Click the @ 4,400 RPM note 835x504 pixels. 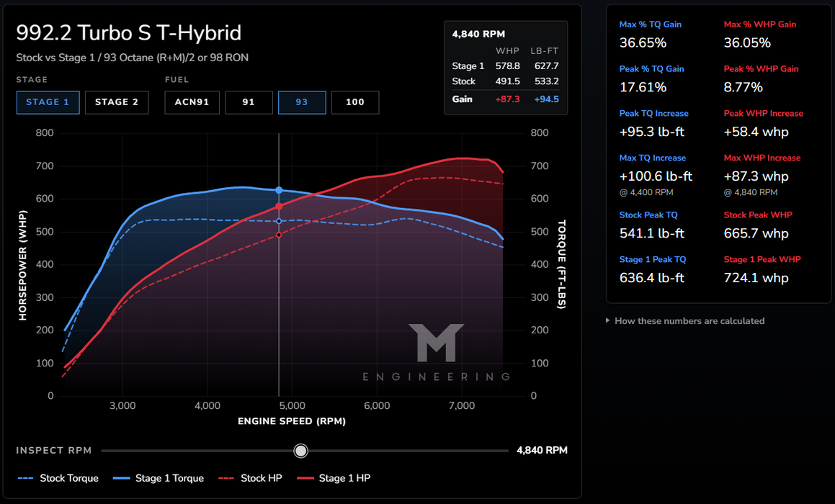[646, 192]
